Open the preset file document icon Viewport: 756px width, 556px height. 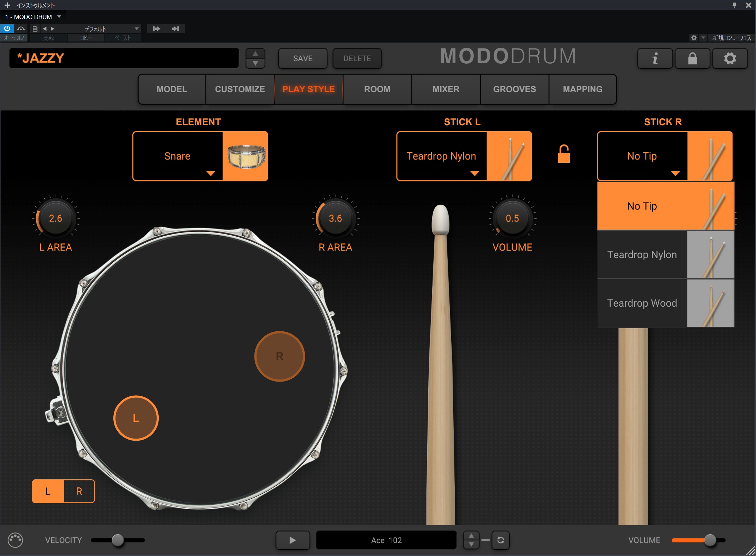(x=35, y=28)
